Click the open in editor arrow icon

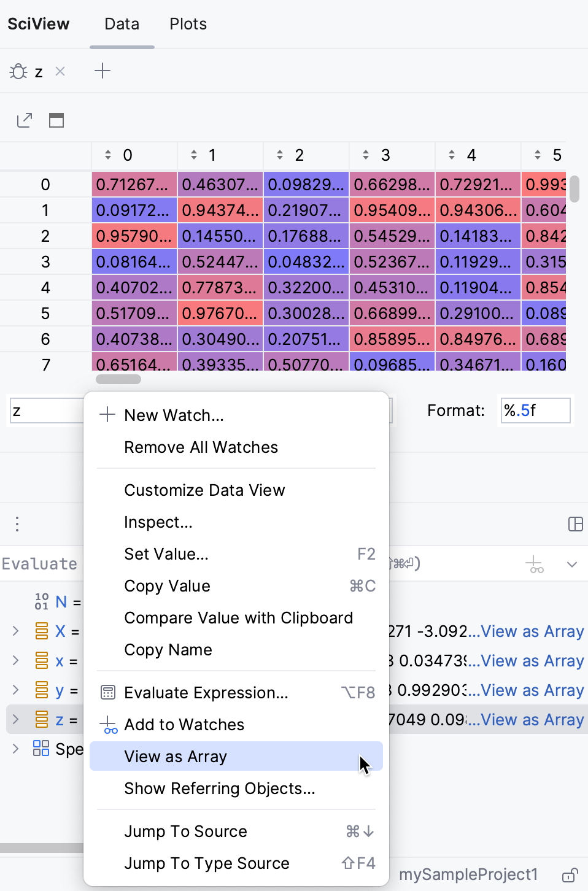[25, 120]
